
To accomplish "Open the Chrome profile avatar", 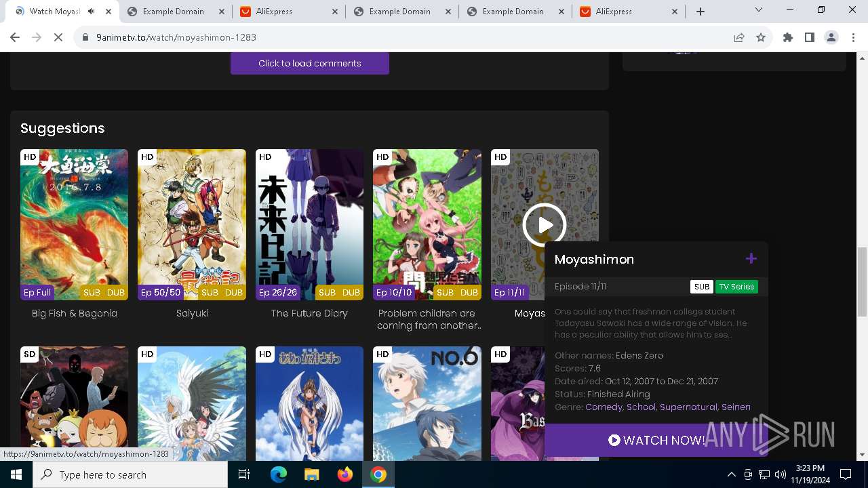I will coord(831,37).
